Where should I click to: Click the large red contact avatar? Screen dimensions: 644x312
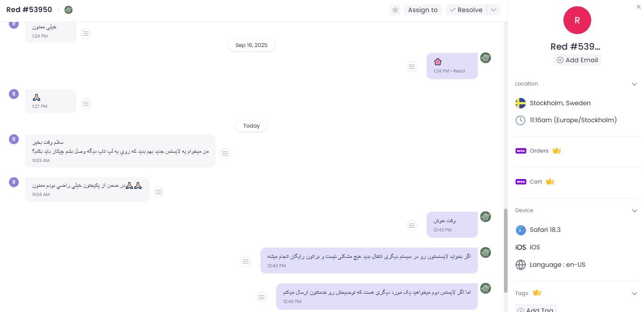point(577,20)
